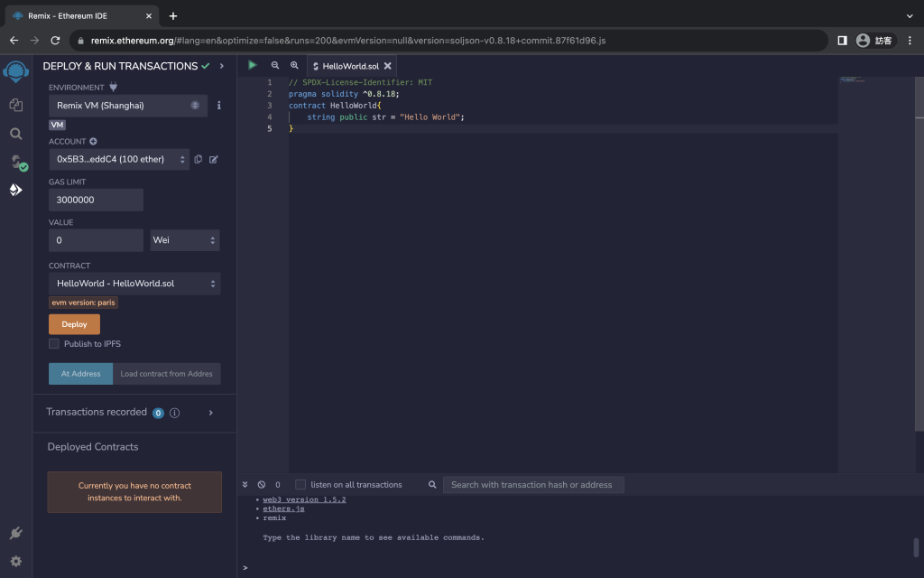Zoom in editor font size
The width and height of the screenshot is (924, 578).
tap(294, 65)
